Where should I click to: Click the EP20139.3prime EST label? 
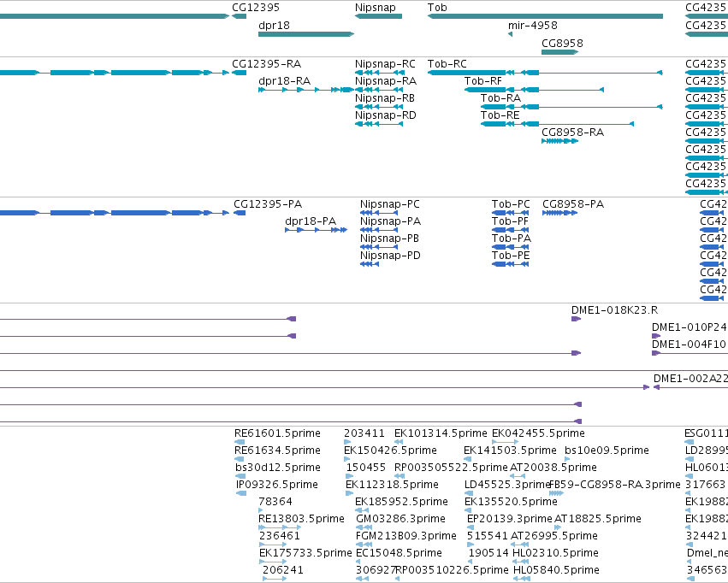point(510,519)
